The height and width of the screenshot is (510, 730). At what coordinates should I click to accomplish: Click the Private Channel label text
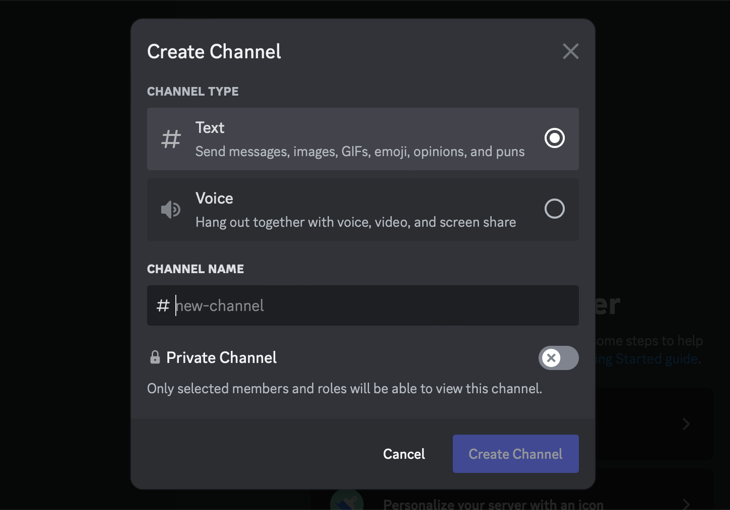coord(221,357)
